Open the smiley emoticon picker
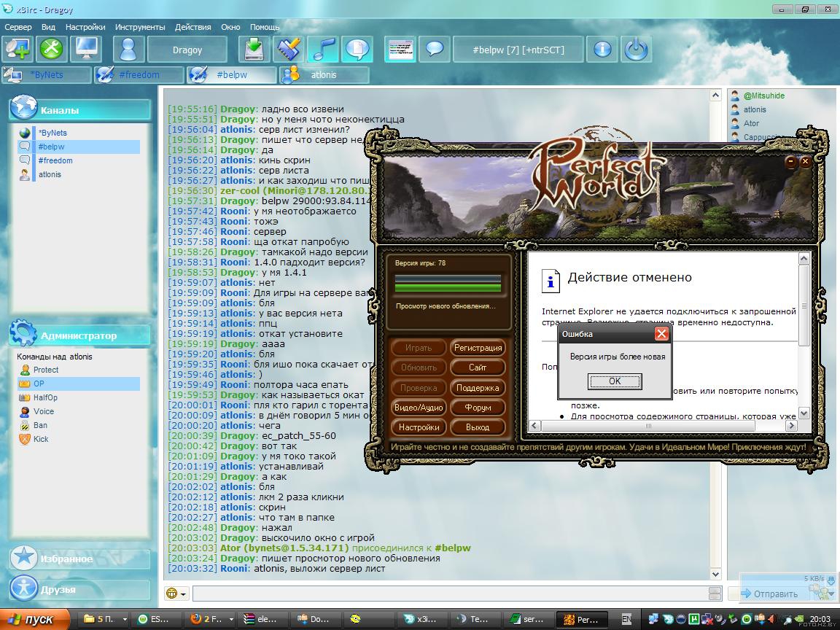Image resolution: width=840 pixels, height=630 pixels. tap(172, 593)
